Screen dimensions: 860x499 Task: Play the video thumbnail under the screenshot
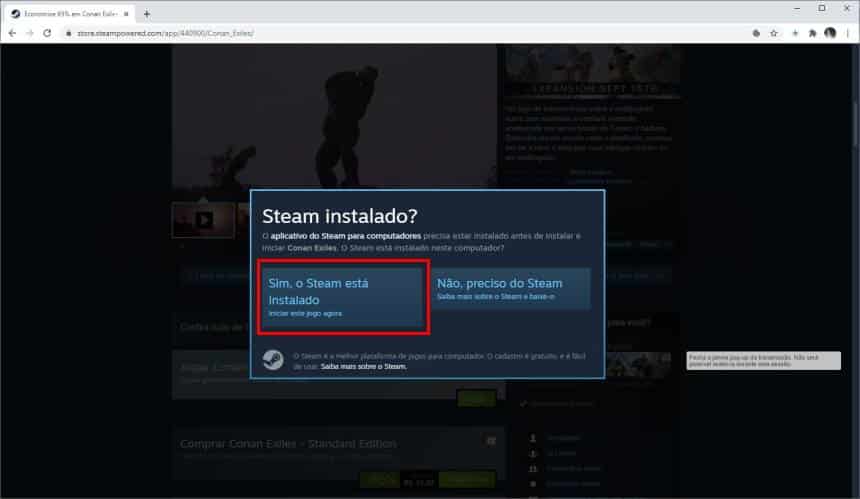pyautogui.click(x=203, y=220)
